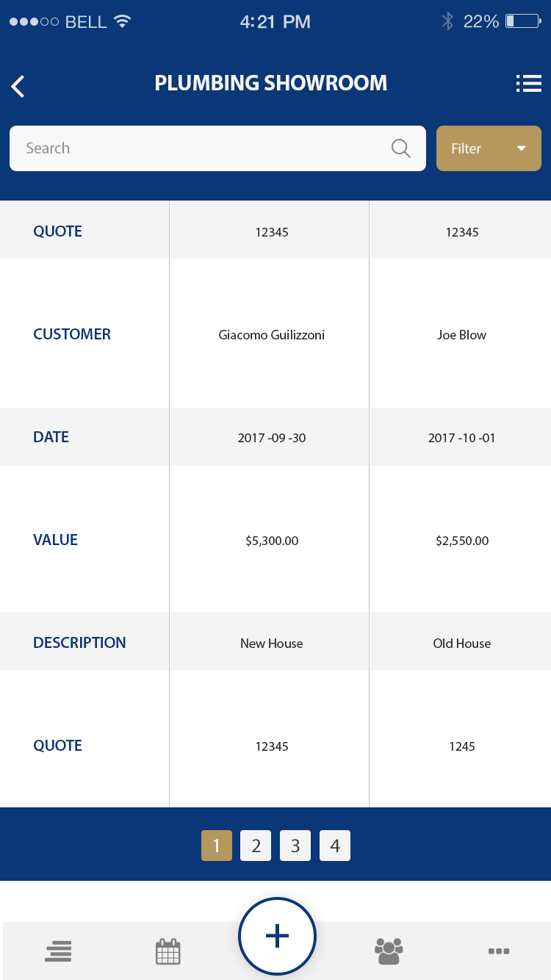551x980 pixels.
Task: Select the contacts icon in bottom bar
Action: pos(388,951)
